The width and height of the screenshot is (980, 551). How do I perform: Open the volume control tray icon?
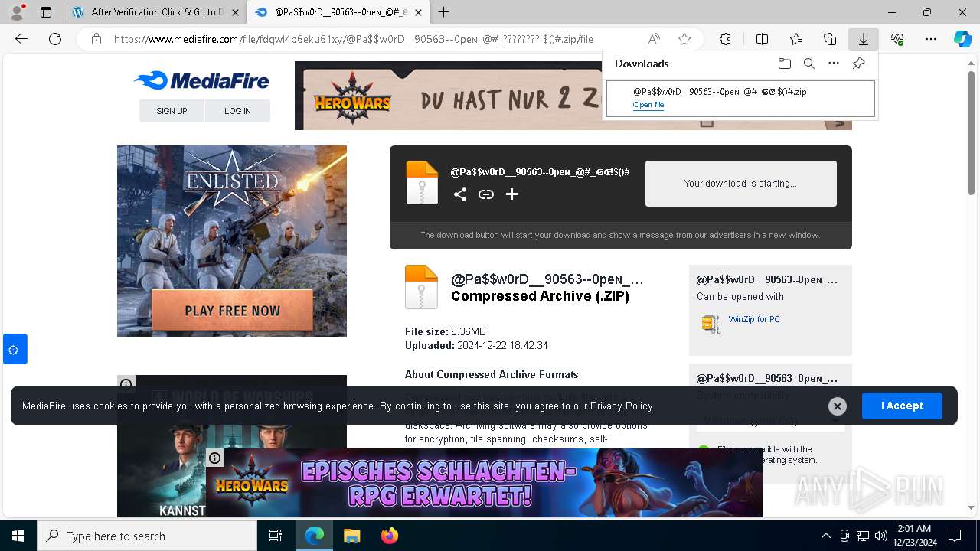click(881, 536)
